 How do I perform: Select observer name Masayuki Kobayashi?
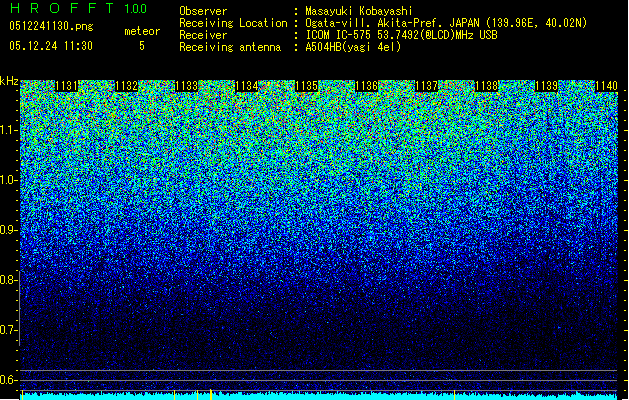click(x=359, y=11)
